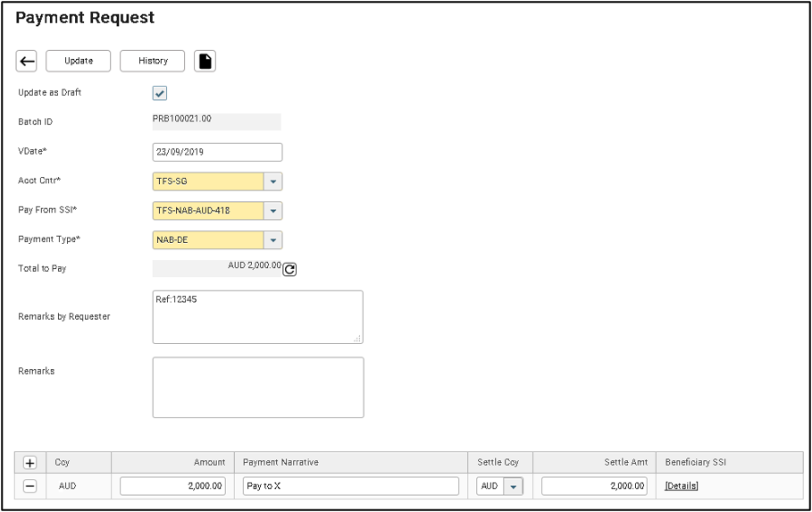Open the Payment Type dropdown arrow

tap(273, 240)
